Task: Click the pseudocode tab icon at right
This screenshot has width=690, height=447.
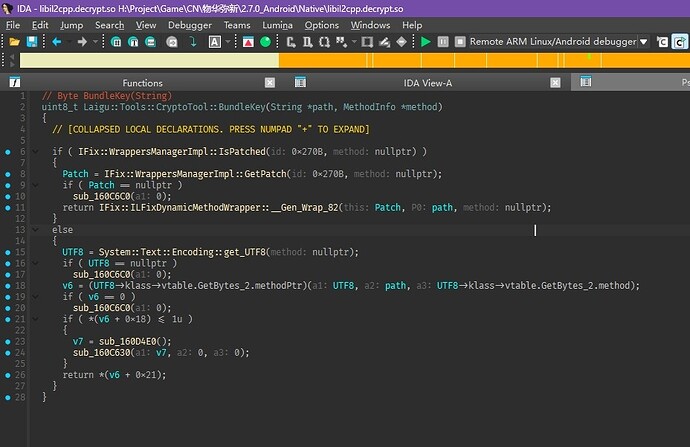Action: [x=586, y=81]
